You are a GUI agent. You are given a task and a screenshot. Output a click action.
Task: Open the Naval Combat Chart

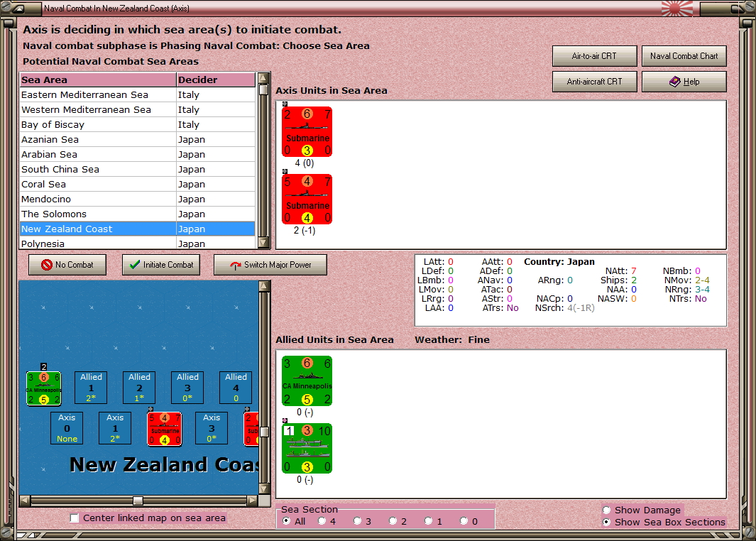pyautogui.click(x=684, y=56)
